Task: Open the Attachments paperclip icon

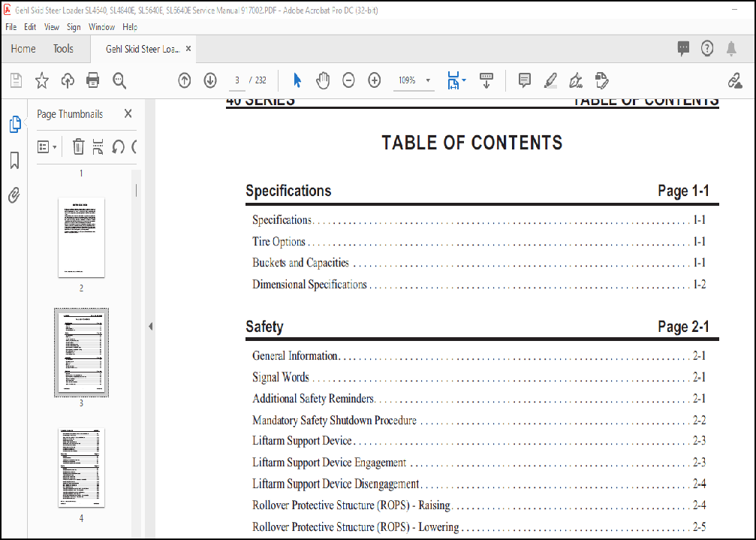Action: click(x=14, y=195)
